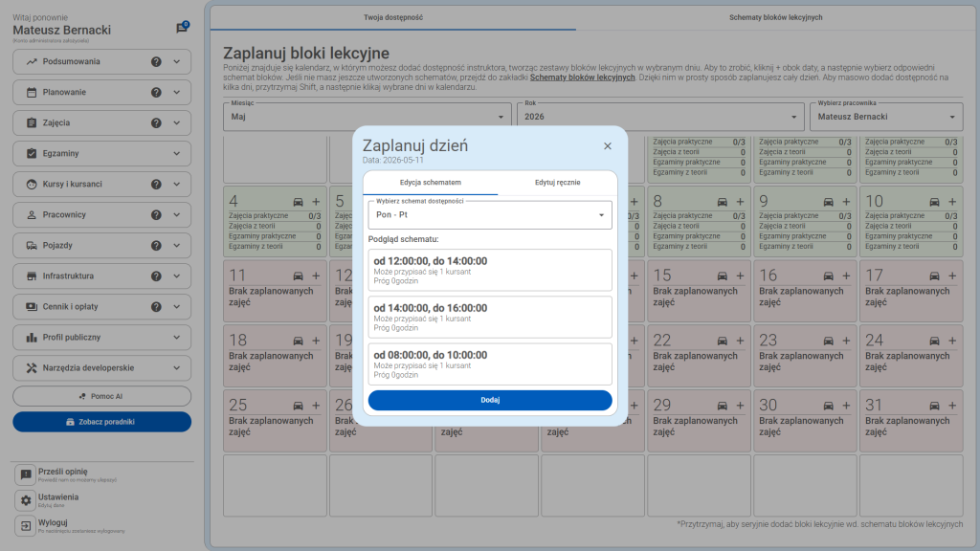Viewport: 980px width, 551px height.
Task: Click the car icon on day 10
Action: tap(933, 202)
